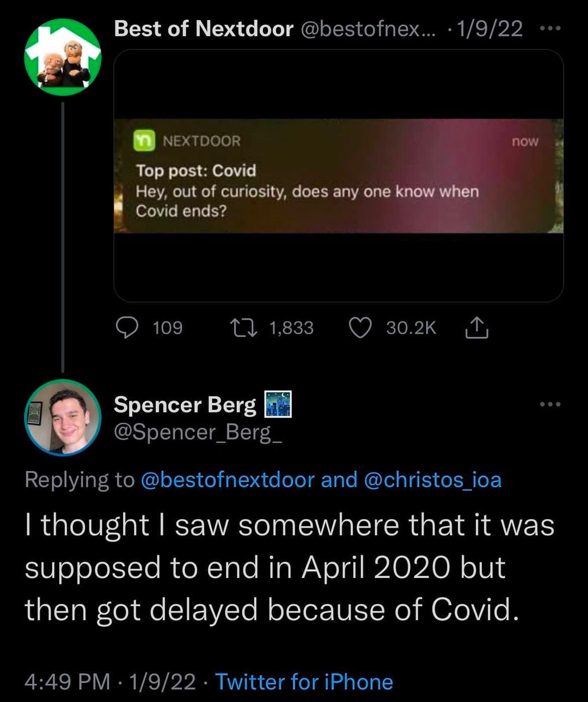Image resolution: width=588 pixels, height=702 pixels.
Task: Click the 1/9/22 date on top tweet
Action: tap(490, 28)
